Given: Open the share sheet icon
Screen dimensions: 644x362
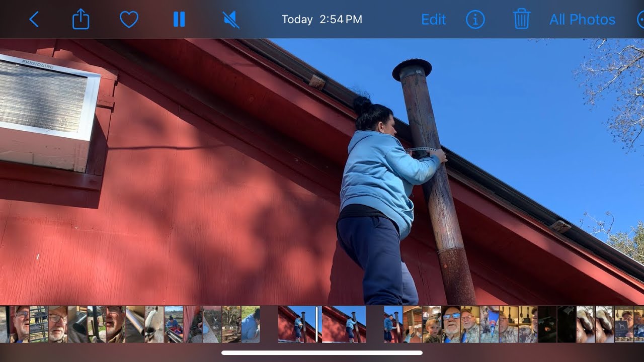Looking at the screenshot, I should tap(81, 20).
